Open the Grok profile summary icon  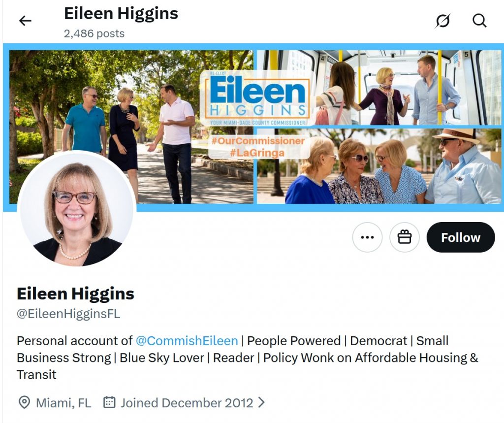pyautogui.click(x=442, y=21)
